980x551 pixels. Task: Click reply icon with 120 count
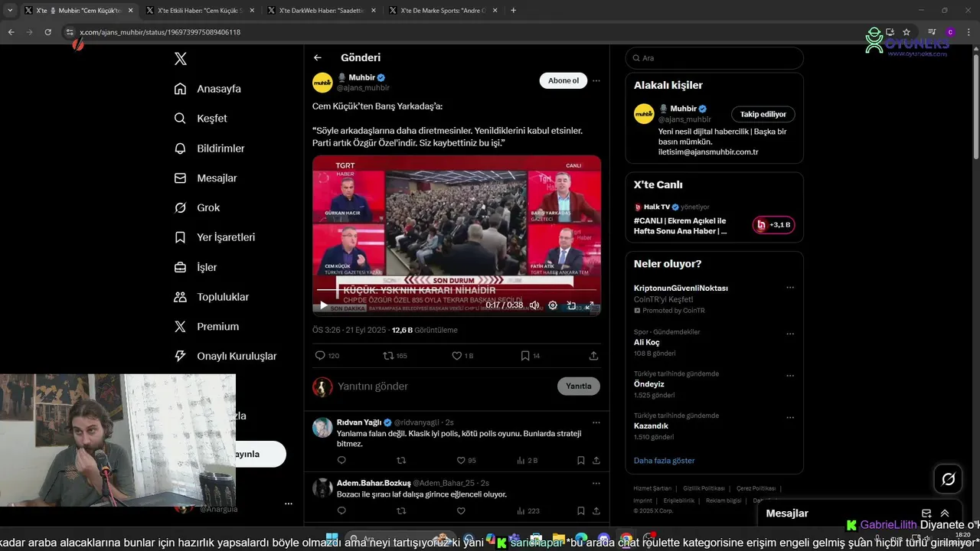(327, 356)
